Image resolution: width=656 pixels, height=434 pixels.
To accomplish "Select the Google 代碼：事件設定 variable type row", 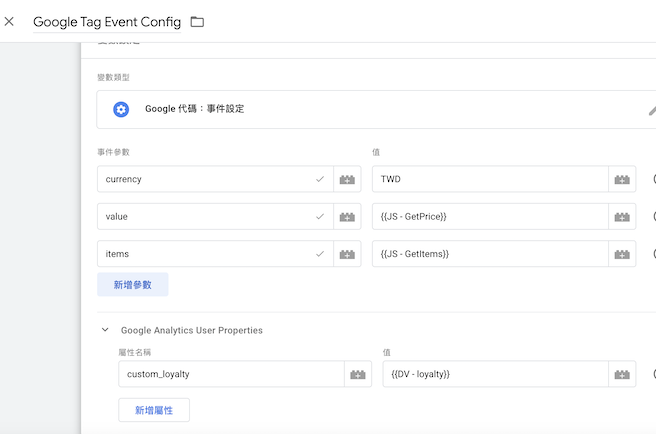I will [376, 109].
